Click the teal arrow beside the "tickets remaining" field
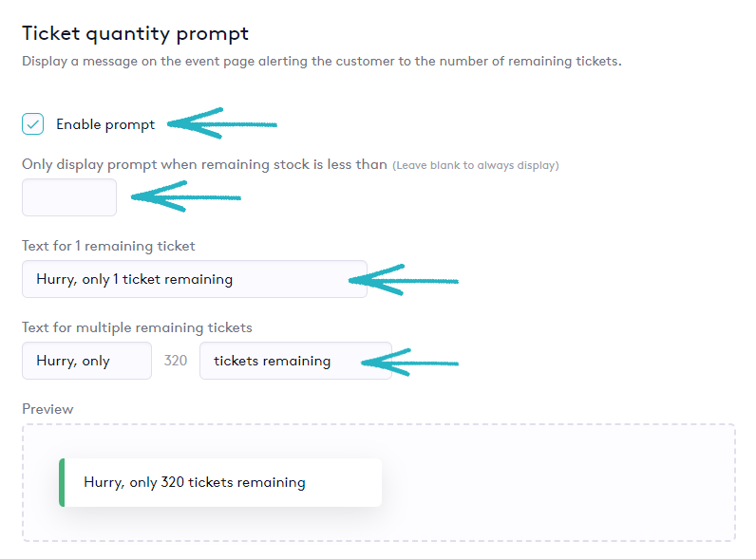The image size is (756, 559). (x=410, y=362)
